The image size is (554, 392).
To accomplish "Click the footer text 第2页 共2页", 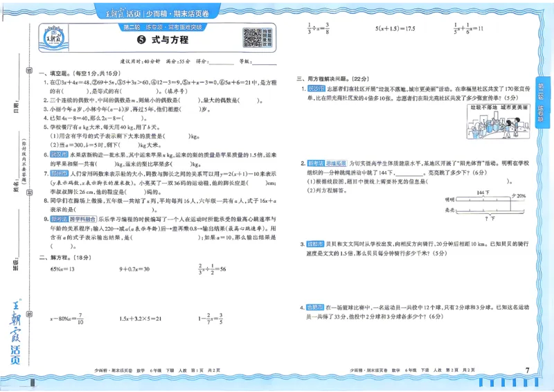I will click(461, 370).
